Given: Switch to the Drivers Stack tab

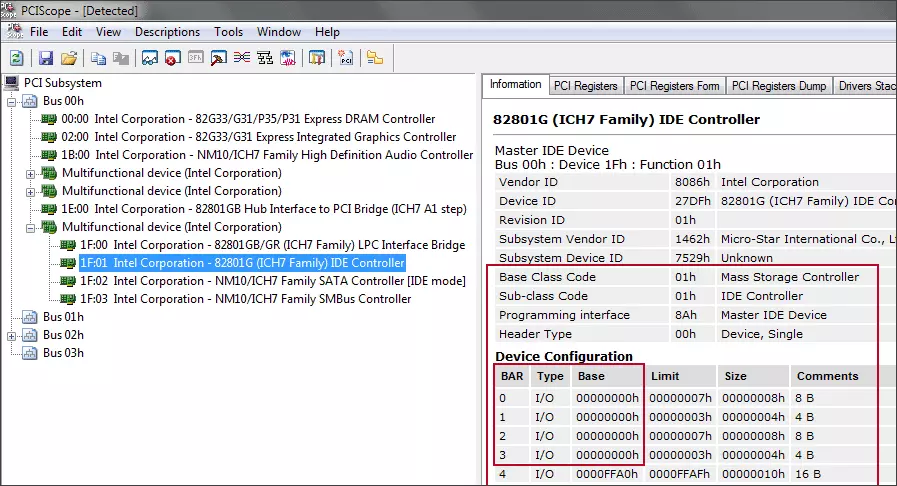Looking at the screenshot, I should click(866, 86).
